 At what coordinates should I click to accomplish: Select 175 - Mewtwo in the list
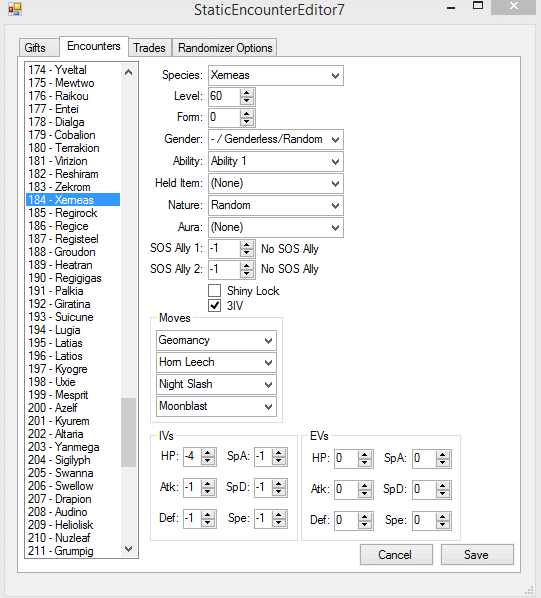tap(73, 83)
